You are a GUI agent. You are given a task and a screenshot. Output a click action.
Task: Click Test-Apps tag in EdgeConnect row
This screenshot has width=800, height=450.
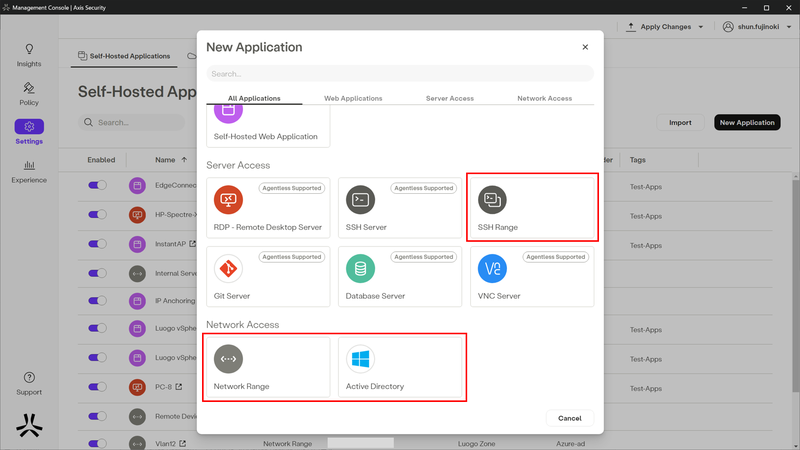[x=645, y=187]
